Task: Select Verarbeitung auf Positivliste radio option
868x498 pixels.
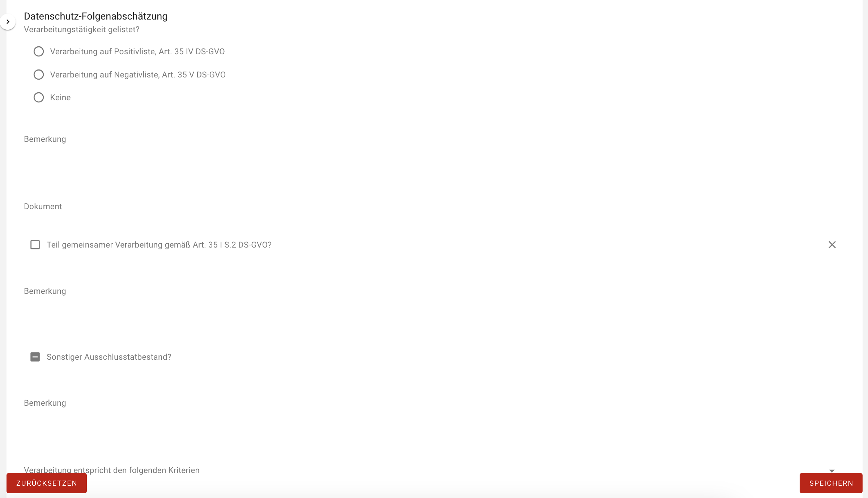Action: point(39,51)
